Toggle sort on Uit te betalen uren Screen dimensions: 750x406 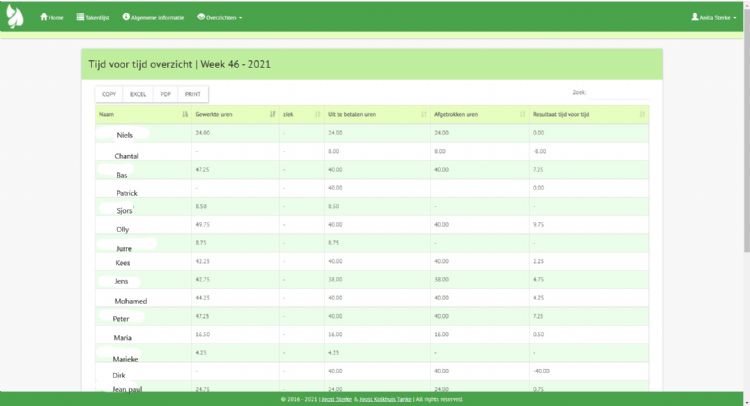coord(425,114)
